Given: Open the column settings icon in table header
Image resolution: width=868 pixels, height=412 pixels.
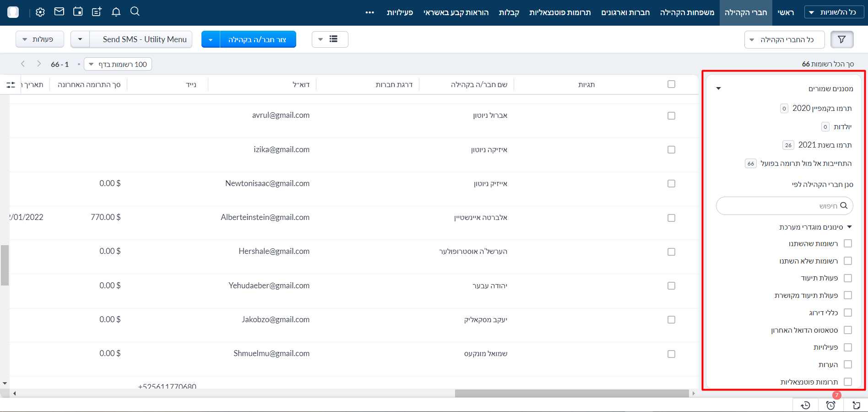Looking at the screenshot, I should coord(11,85).
